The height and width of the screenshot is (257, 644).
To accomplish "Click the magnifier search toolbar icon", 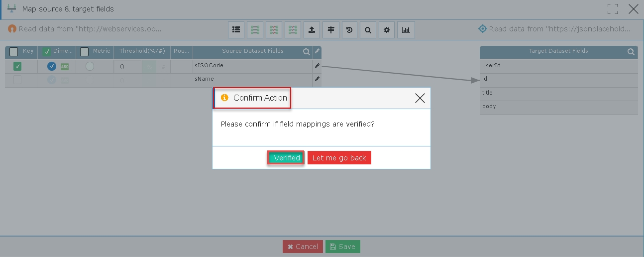I will point(368,30).
